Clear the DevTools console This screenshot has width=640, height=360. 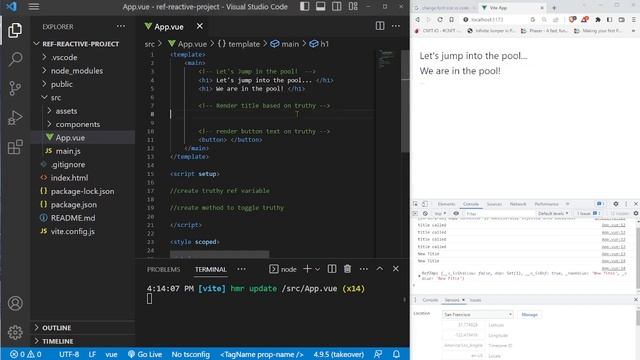pos(425,213)
